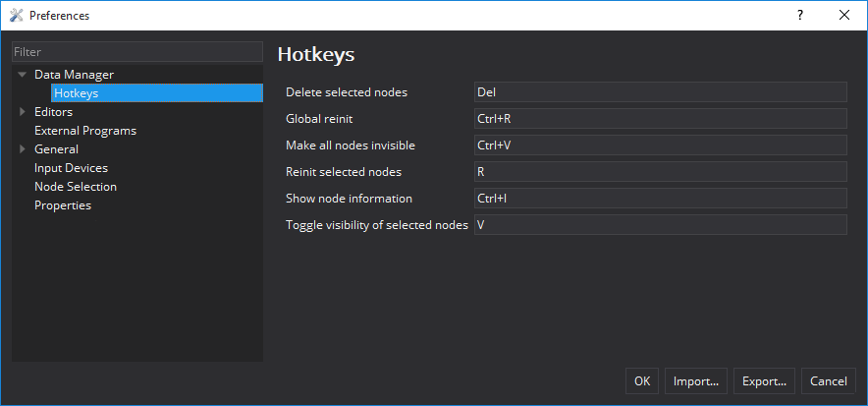Screen dimensions: 868x406
Task: Click 'Toggle visibility of selected nodes' label
Action: tap(377, 225)
